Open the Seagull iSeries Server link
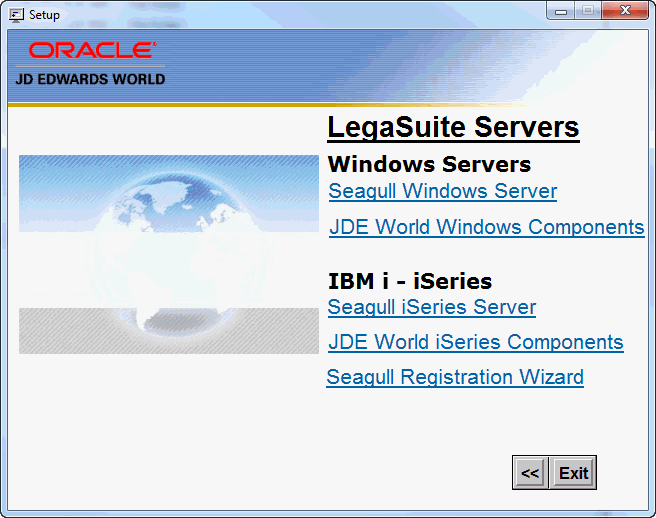The width and height of the screenshot is (656, 518). (x=432, y=308)
